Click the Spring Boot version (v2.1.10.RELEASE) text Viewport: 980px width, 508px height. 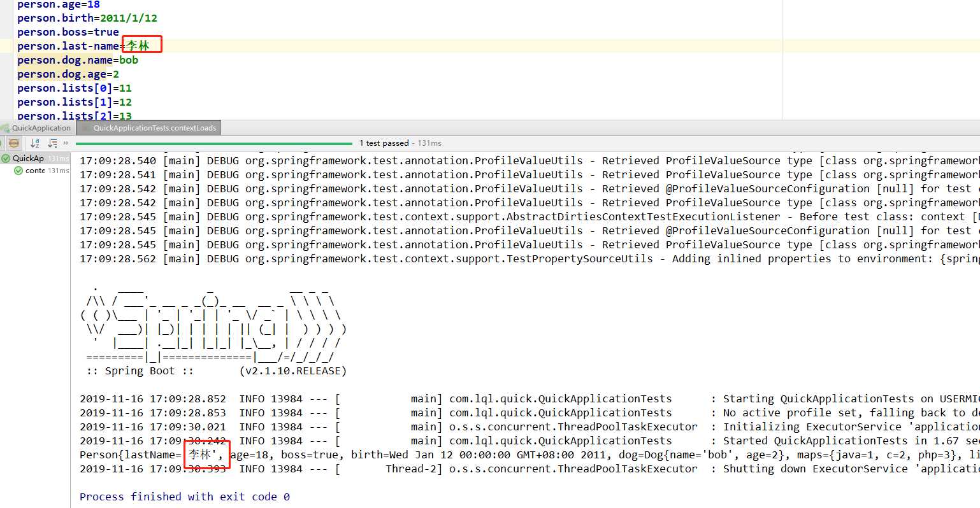point(293,371)
